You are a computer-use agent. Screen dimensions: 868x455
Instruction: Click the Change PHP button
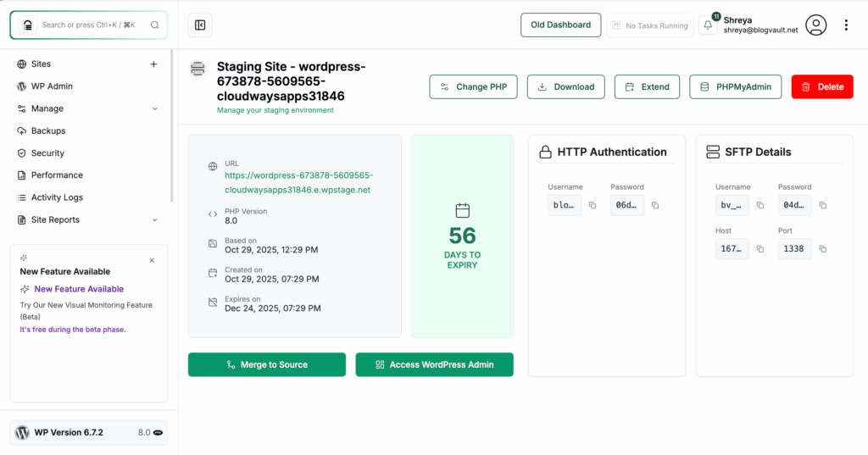(x=473, y=87)
